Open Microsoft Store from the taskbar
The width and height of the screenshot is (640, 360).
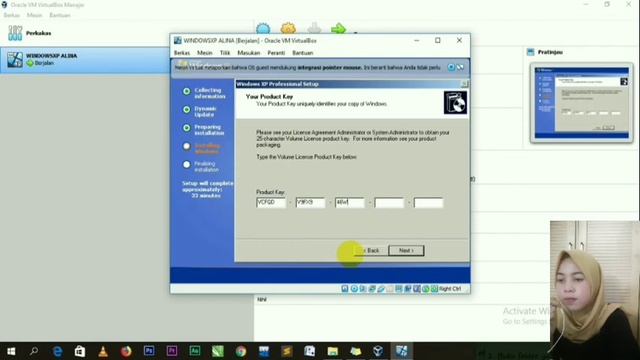[80, 351]
